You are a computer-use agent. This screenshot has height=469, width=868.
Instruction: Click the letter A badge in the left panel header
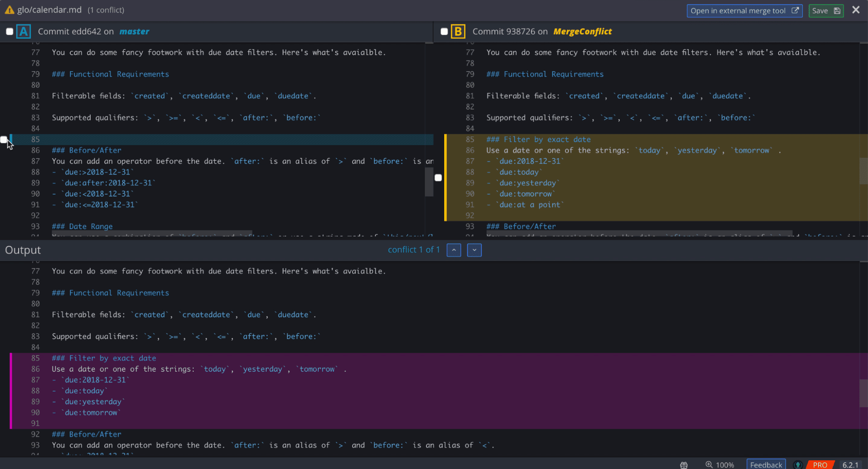23,31
